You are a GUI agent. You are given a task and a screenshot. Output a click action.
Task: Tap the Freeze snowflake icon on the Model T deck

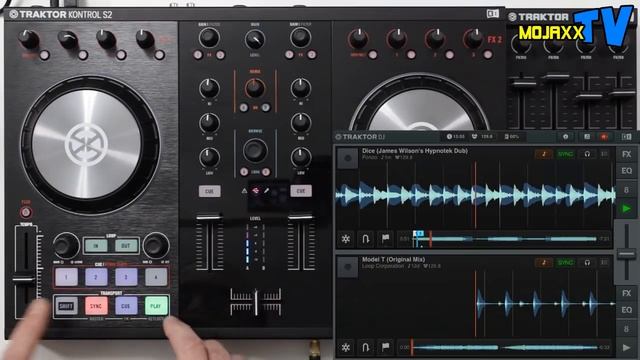pyautogui.click(x=346, y=348)
